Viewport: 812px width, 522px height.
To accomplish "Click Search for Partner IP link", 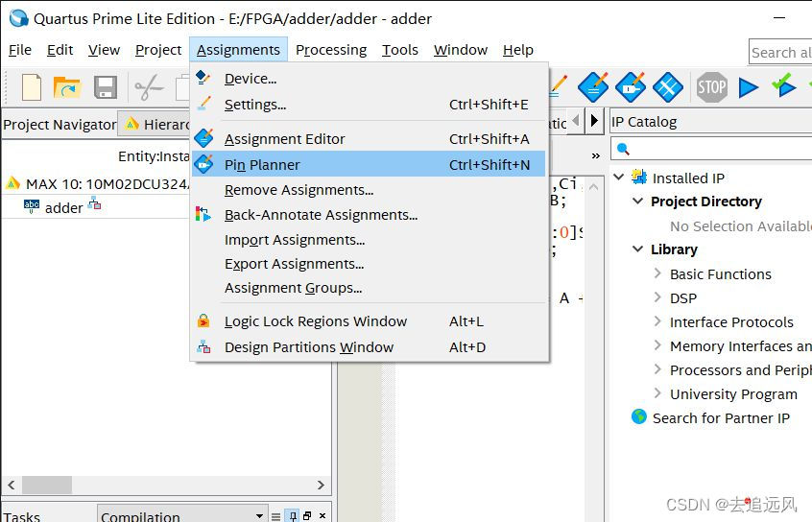I will [x=721, y=418].
